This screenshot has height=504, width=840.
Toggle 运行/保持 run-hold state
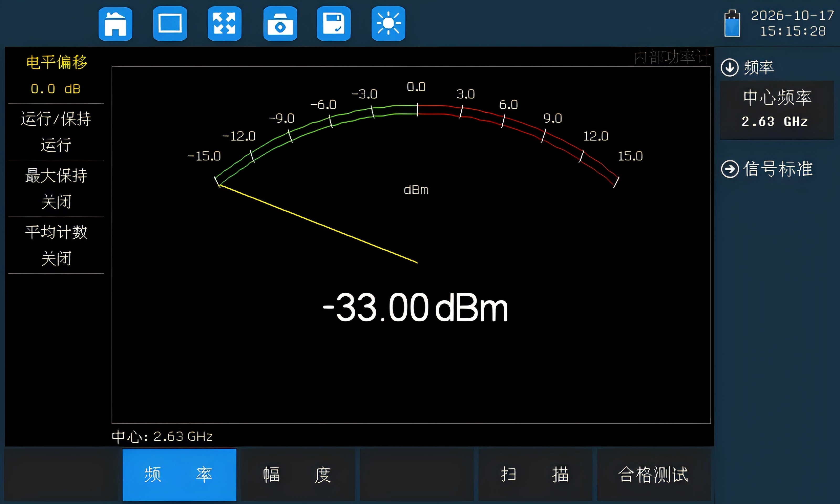tap(56, 132)
